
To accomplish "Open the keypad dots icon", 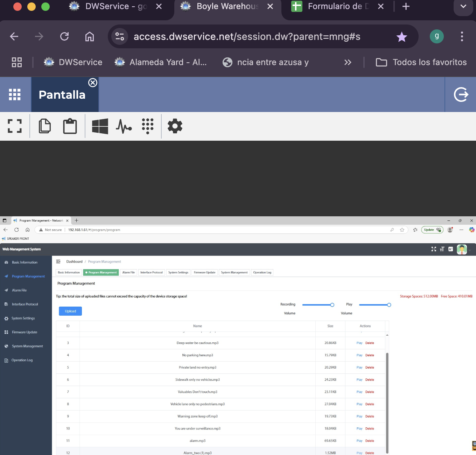I will click(148, 126).
